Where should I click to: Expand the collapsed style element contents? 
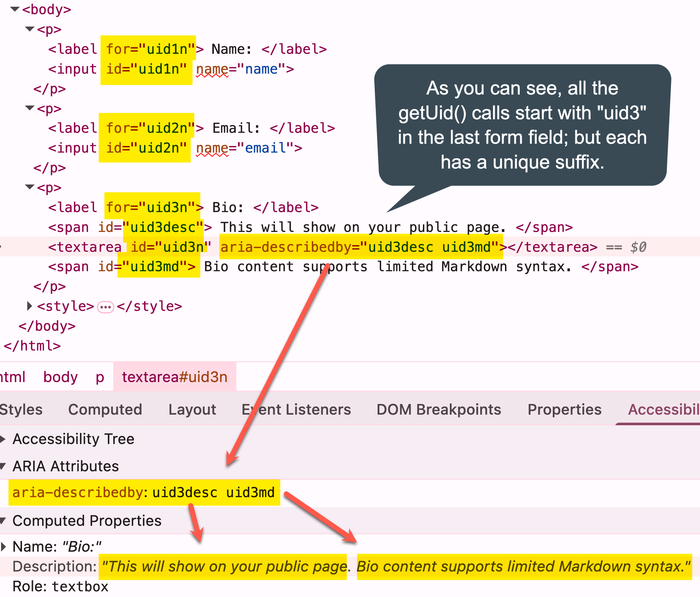104,307
